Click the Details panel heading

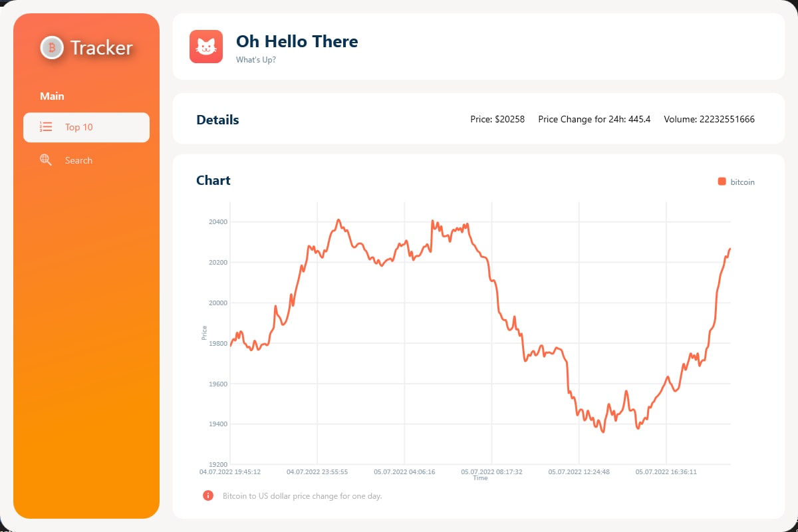click(x=217, y=120)
